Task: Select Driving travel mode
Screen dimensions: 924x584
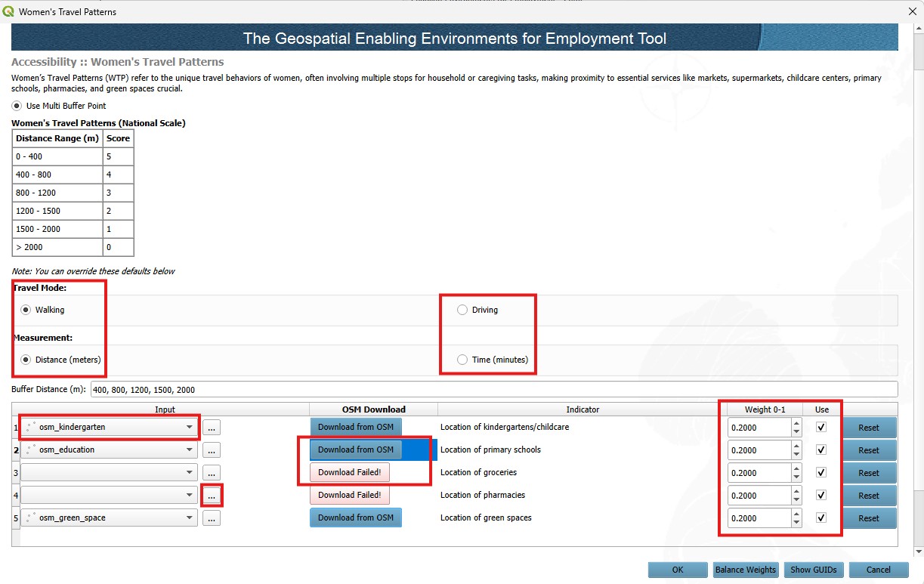Action: coord(462,310)
